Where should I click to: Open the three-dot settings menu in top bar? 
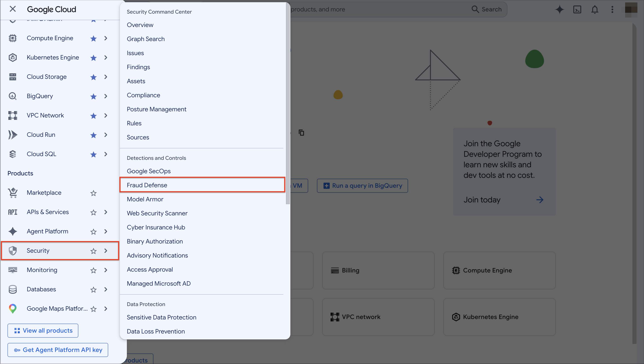tap(612, 9)
